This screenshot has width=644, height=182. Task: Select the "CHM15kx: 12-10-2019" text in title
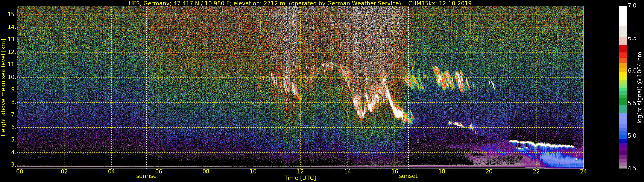pyautogui.click(x=440, y=3)
